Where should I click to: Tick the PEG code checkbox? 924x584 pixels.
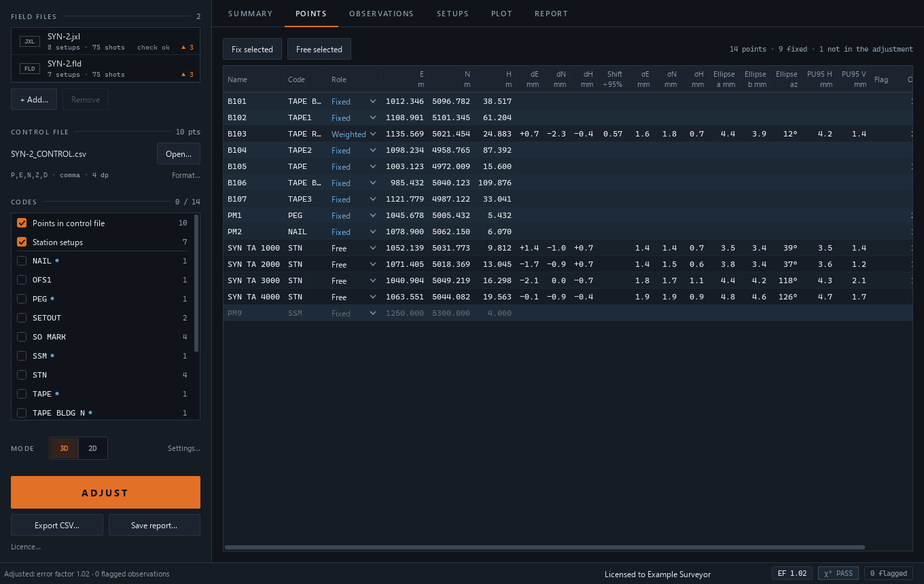22,299
